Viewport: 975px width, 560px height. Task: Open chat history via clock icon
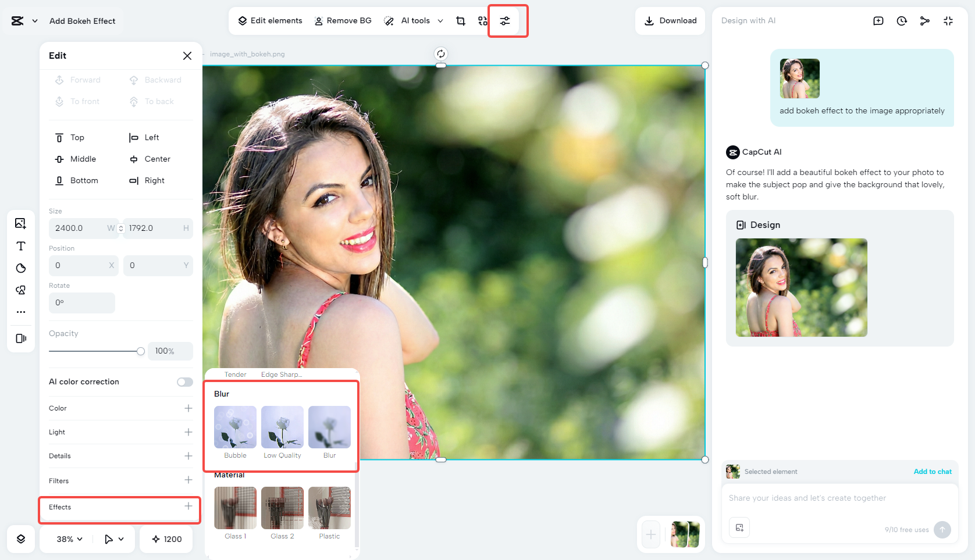point(902,20)
